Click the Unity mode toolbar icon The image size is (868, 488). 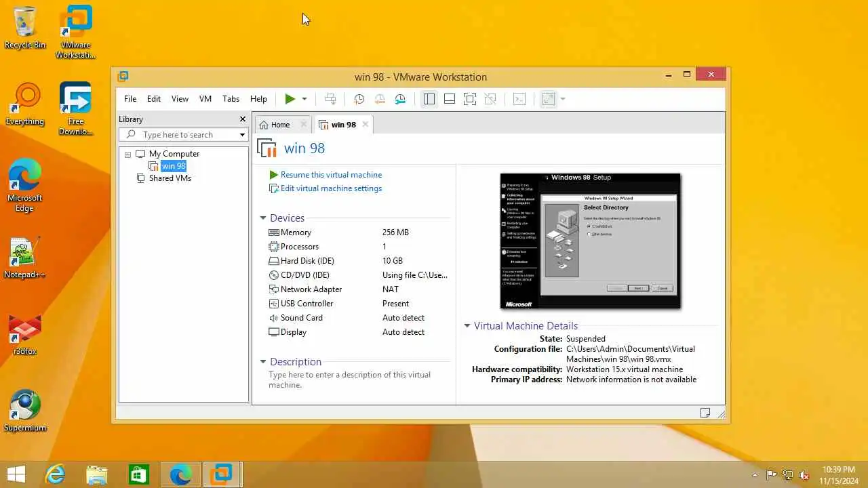pyautogui.click(x=490, y=99)
